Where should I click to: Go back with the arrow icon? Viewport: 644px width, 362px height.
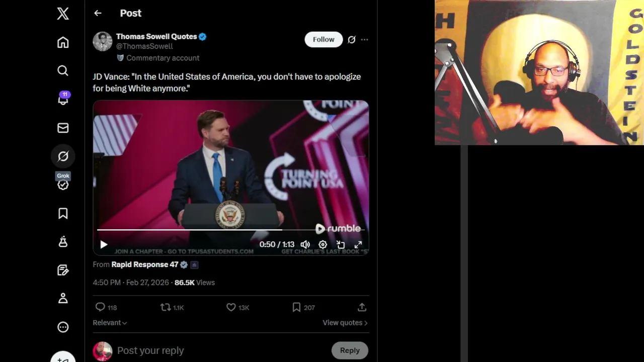[98, 14]
